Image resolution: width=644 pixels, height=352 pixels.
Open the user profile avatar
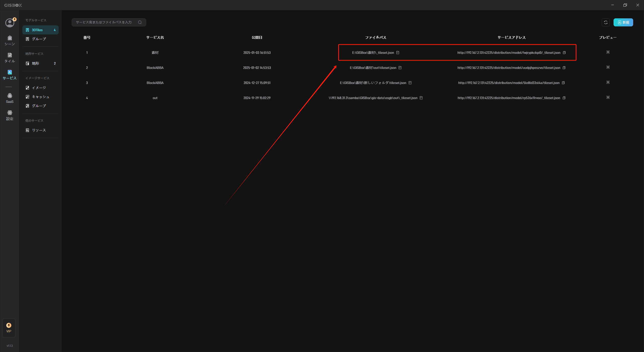click(x=10, y=23)
